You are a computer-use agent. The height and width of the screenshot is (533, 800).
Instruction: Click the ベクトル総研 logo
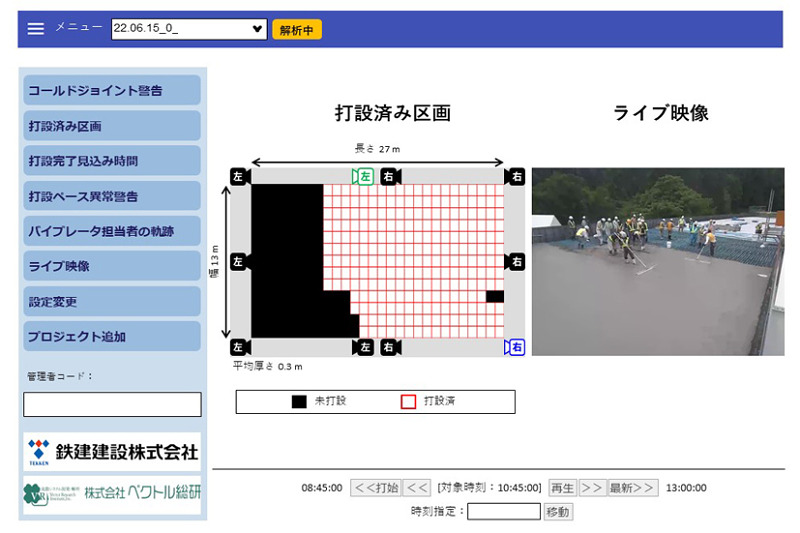(x=112, y=494)
